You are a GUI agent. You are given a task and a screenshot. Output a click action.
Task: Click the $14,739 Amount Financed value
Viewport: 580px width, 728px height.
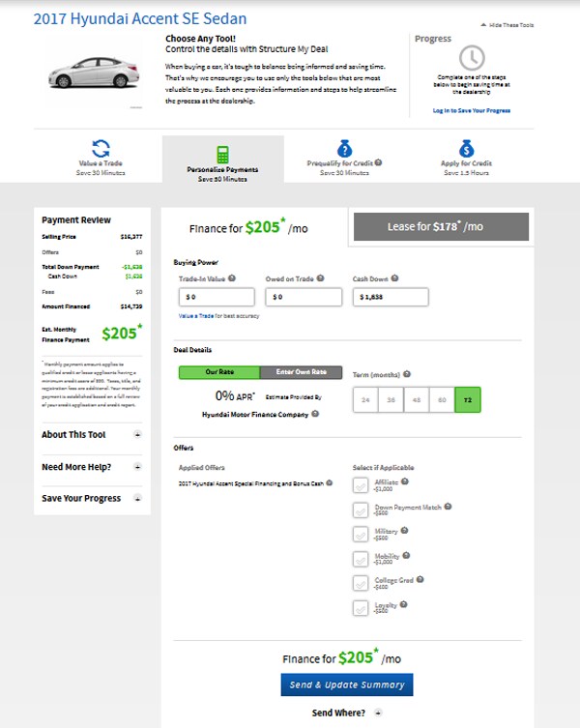coord(131,306)
